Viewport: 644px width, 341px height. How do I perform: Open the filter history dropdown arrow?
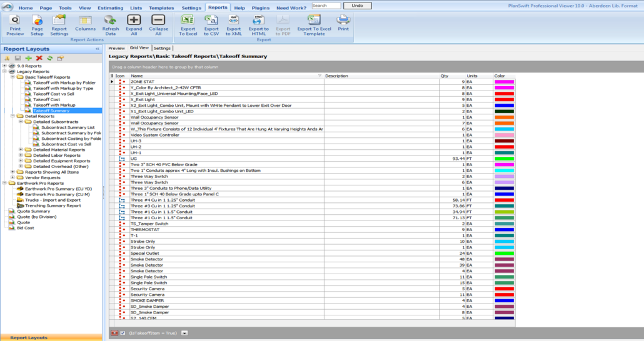pos(184,333)
